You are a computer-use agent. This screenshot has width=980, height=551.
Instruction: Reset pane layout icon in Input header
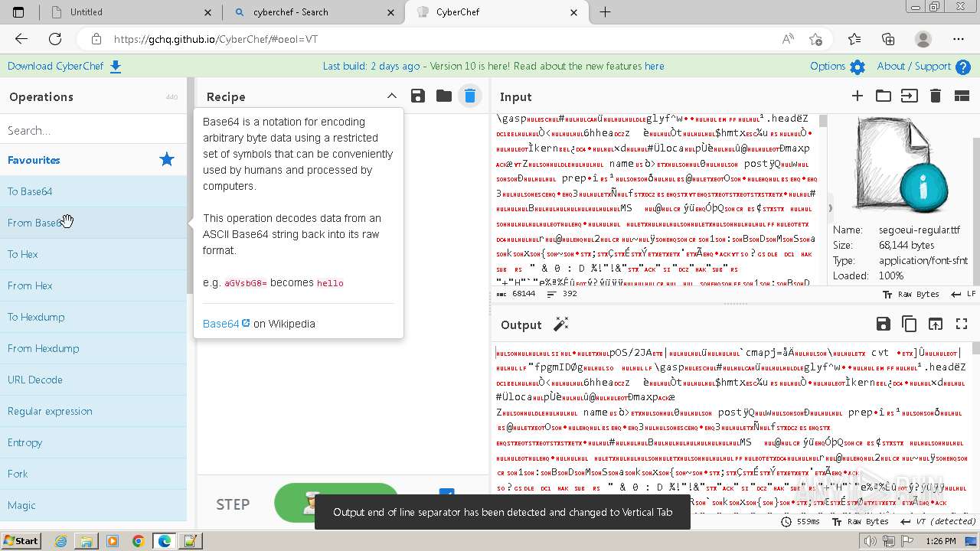click(x=962, y=96)
